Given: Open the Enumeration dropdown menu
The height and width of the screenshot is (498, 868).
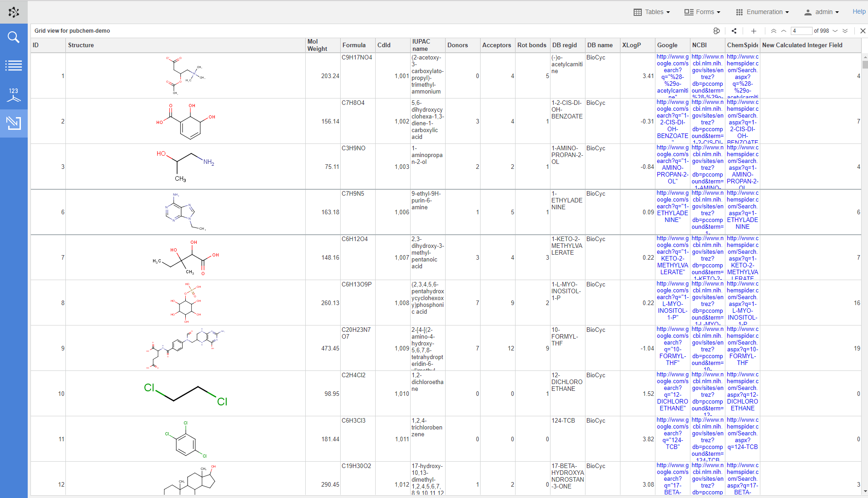Looking at the screenshot, I should coord(763,12).
